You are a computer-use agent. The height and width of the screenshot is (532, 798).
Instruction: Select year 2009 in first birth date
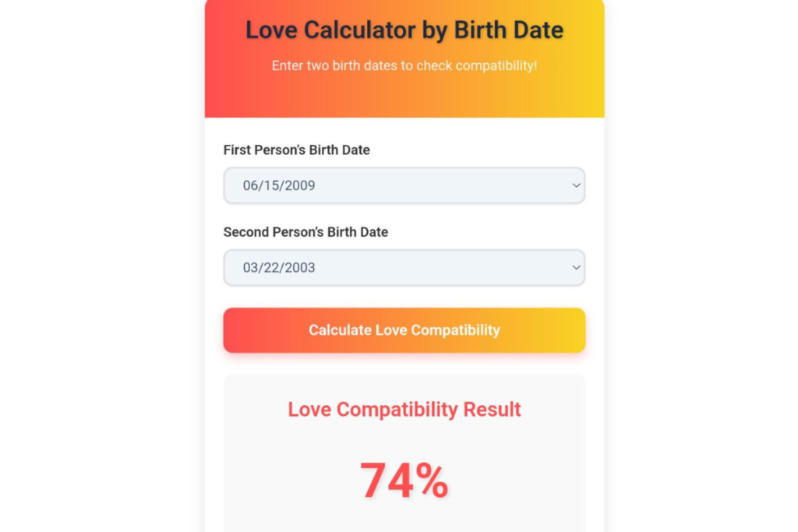click(299, 185)
